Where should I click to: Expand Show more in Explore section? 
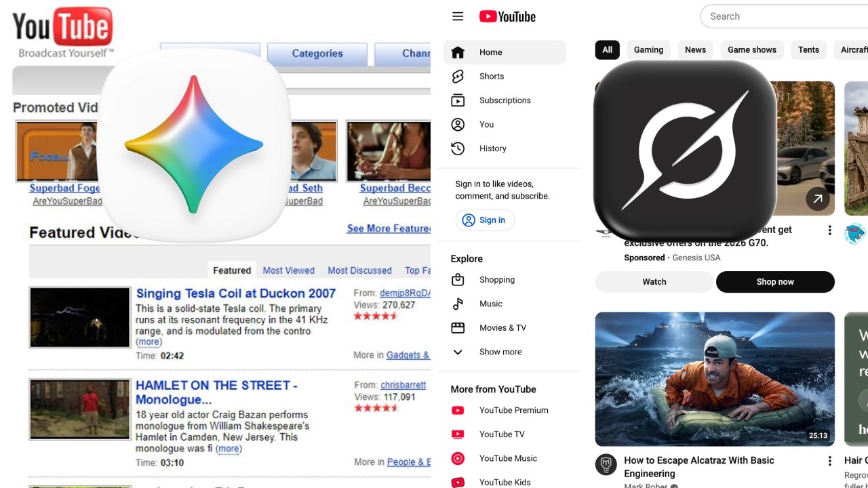500,352
